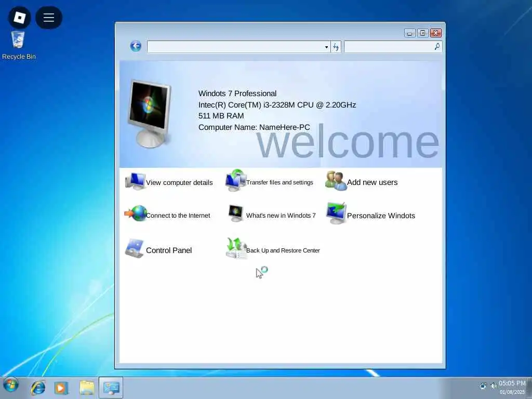Open the Roblox logo button

[x=19, y=17]
